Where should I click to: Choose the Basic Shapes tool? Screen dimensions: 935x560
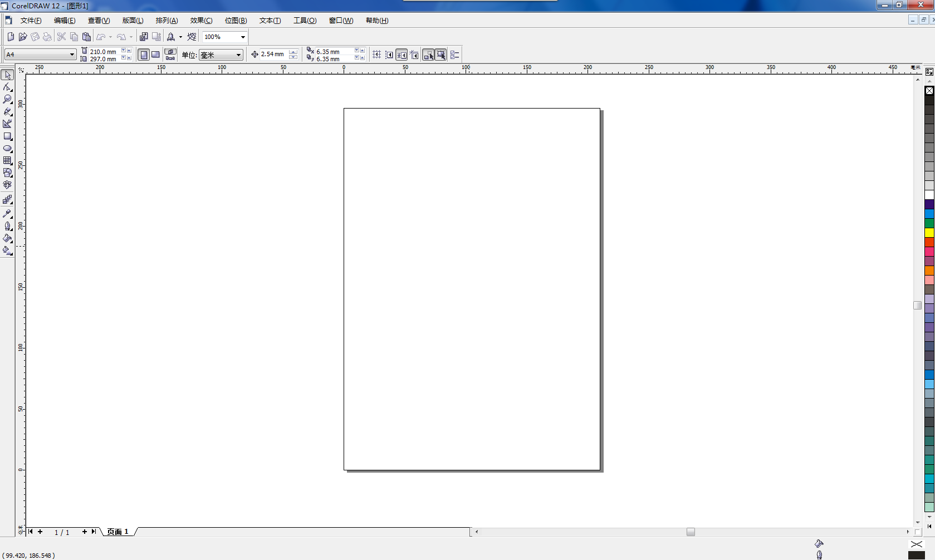(8, 173)
